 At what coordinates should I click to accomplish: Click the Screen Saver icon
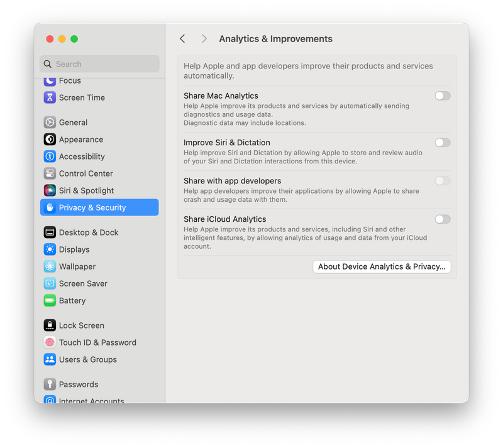(50, 283)
